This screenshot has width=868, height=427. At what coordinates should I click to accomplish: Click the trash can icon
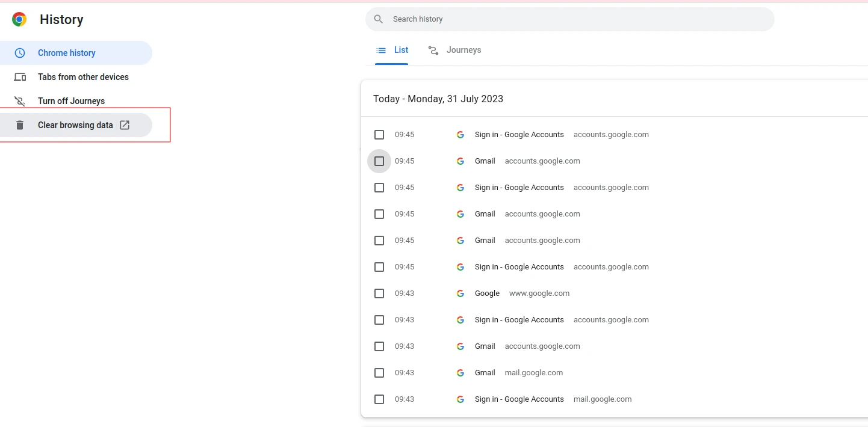click(20, 125)
